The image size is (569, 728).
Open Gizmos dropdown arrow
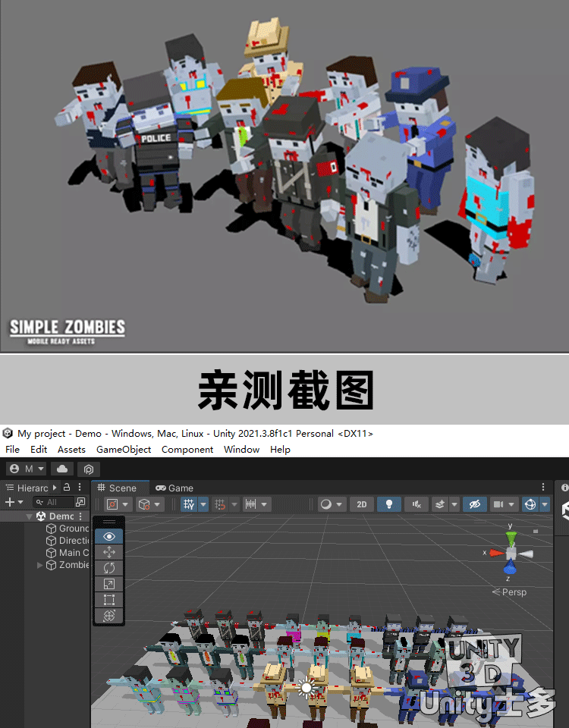pos(545,504)
